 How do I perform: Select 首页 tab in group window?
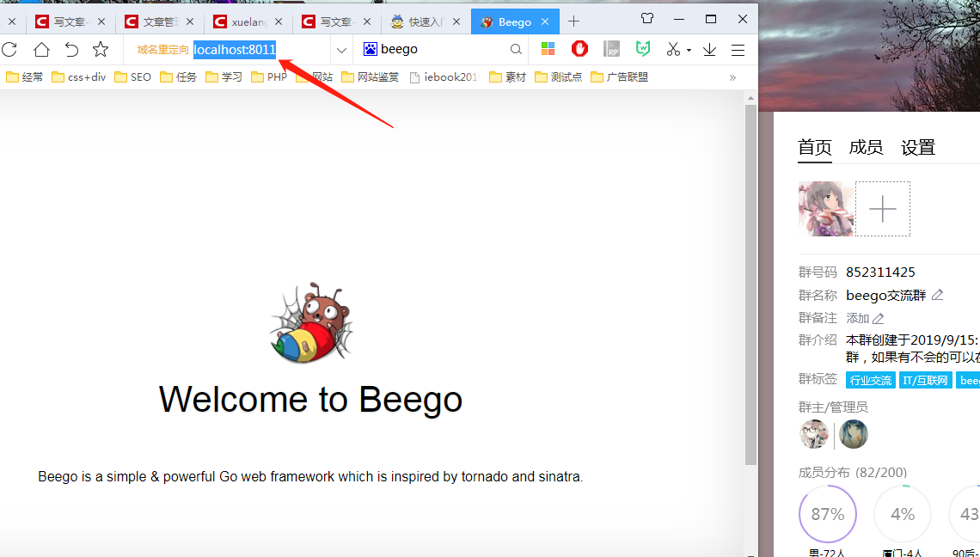(815, 148)
